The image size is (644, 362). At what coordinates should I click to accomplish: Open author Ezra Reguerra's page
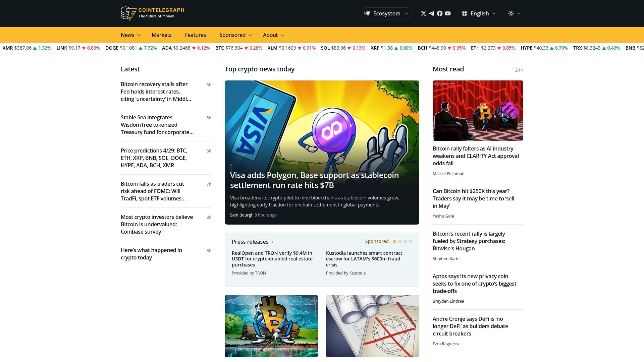coord(446,344)
